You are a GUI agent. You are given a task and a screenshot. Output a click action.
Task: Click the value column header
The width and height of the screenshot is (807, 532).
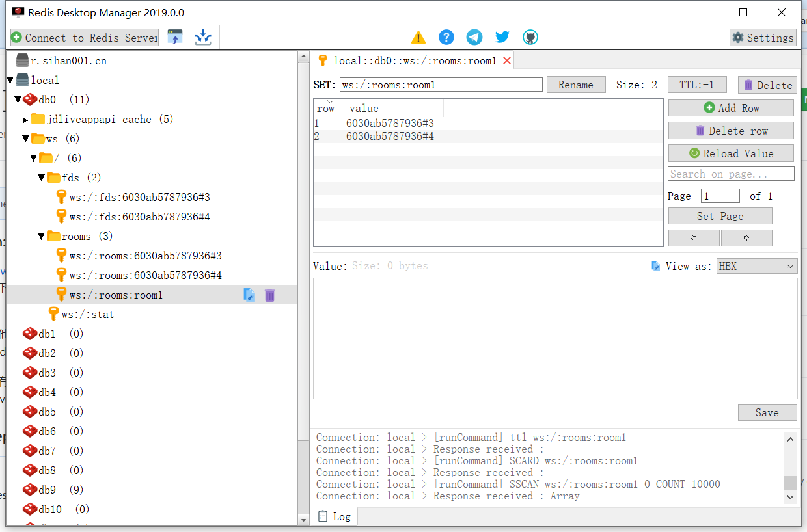click(394, 108)
